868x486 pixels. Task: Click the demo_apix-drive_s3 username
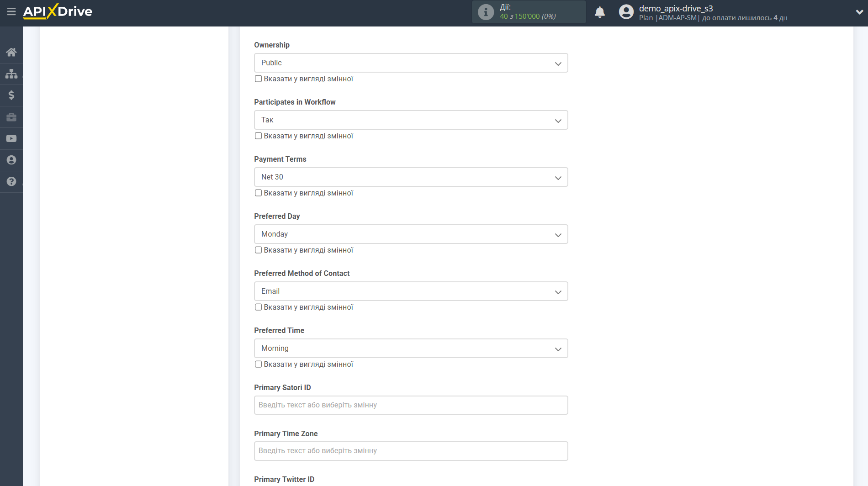pyautogui.click(x=676, y=8)
